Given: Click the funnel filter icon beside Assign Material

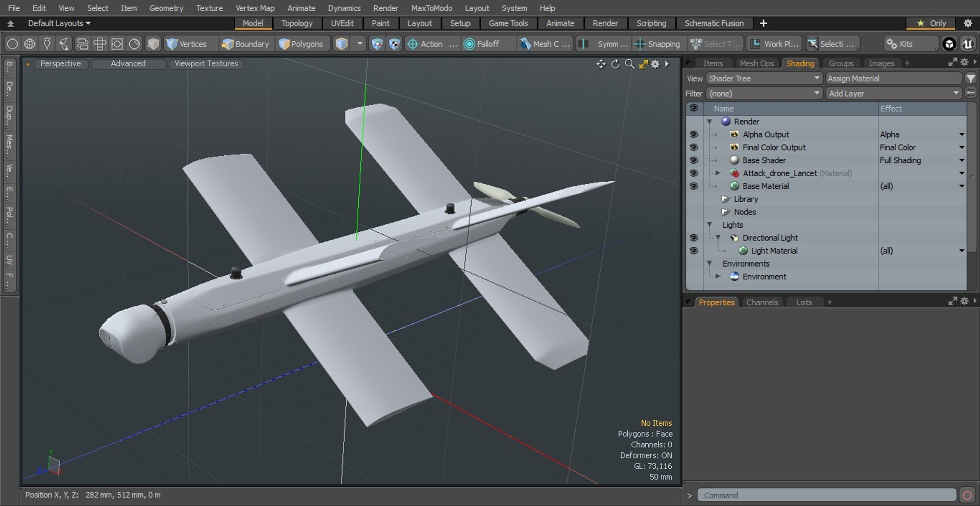Looking at the screenshot, I should 971,79.
